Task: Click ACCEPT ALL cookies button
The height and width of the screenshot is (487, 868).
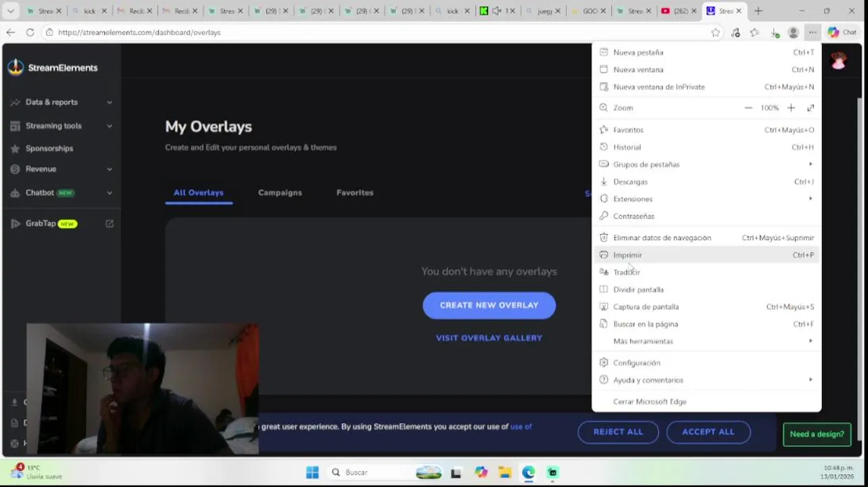Action: 708,432
